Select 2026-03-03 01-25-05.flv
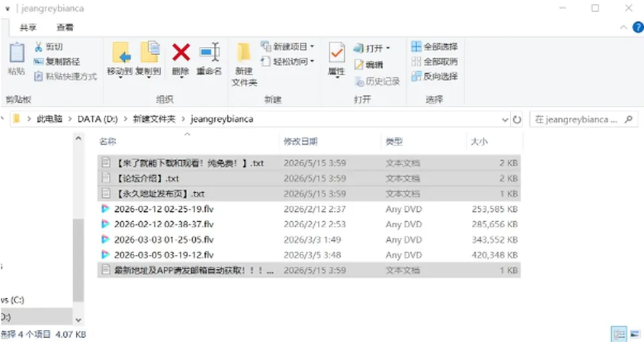Image resolution: width=644 pixels, height=342 pixels. 309,239
